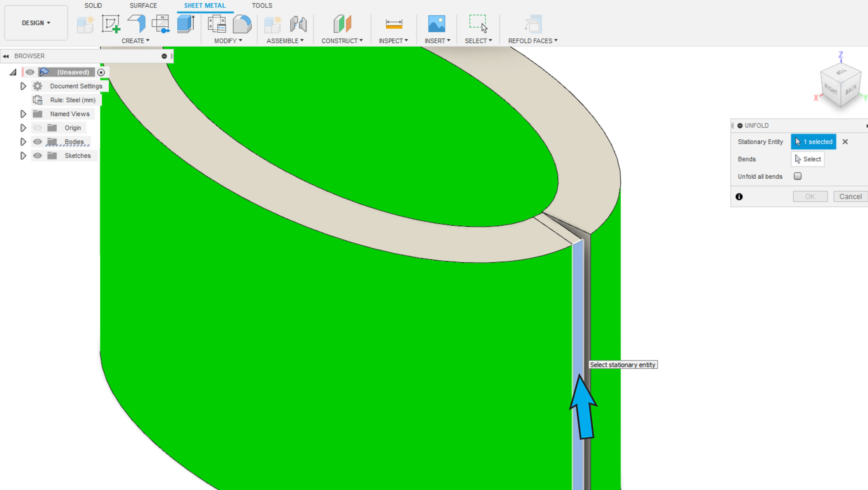
Task: Click the Bends Select button
Action: pos(807,159)
